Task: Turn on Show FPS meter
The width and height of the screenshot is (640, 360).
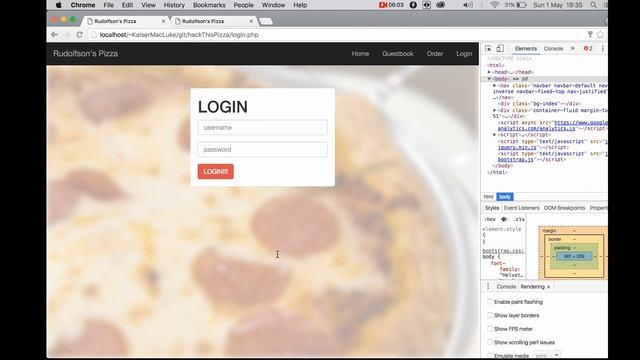Action: tap(490, 329)
